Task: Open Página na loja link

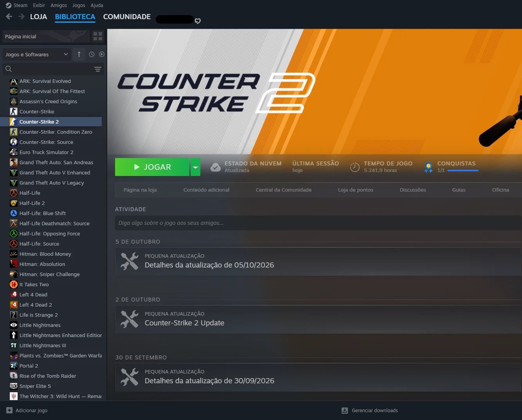Action: (140, 190)
